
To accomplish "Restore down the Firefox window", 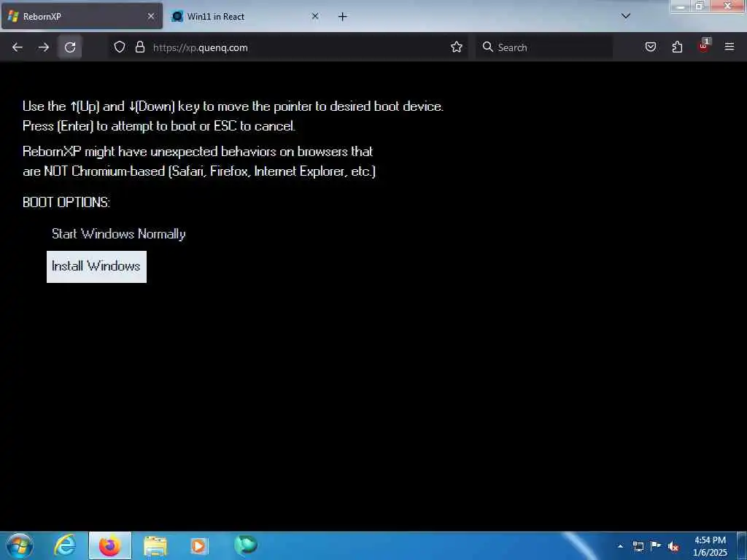I will pyautogui.click(x=700, y=6).
